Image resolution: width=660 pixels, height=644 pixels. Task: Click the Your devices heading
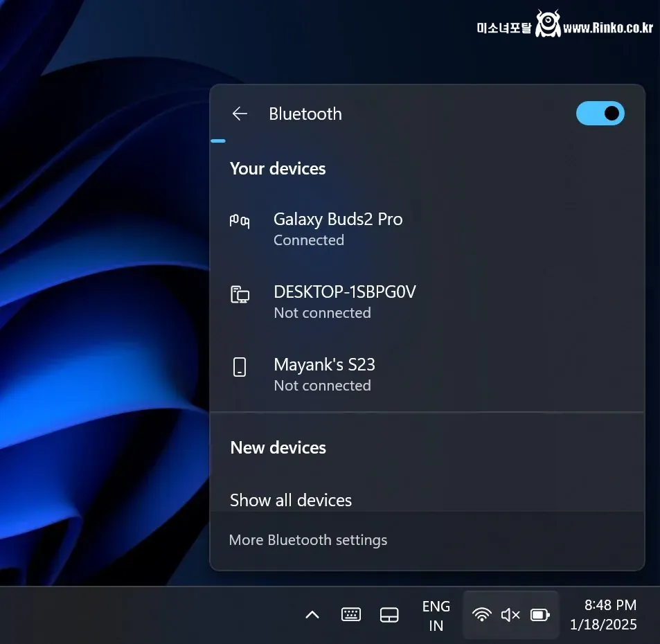point(278,169)
